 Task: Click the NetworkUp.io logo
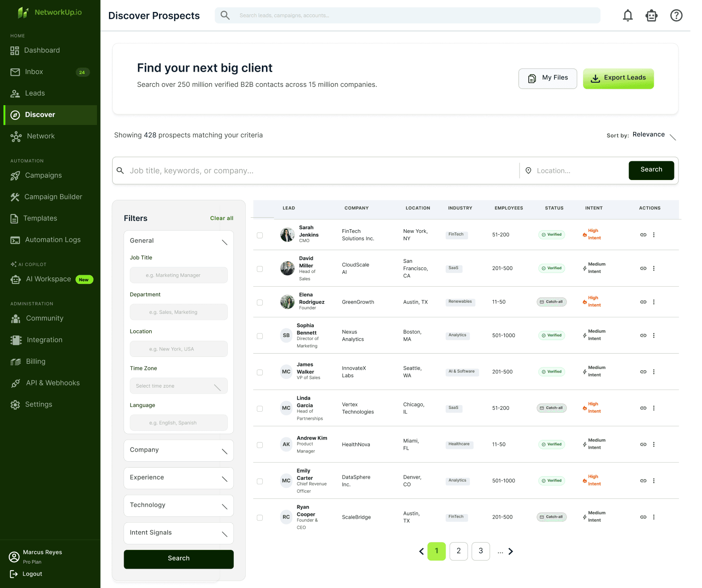coord(50,12)
